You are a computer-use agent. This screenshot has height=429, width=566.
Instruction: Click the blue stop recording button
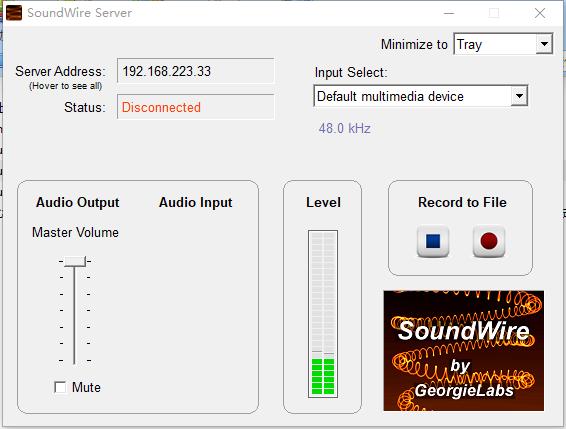pos(433,241)
